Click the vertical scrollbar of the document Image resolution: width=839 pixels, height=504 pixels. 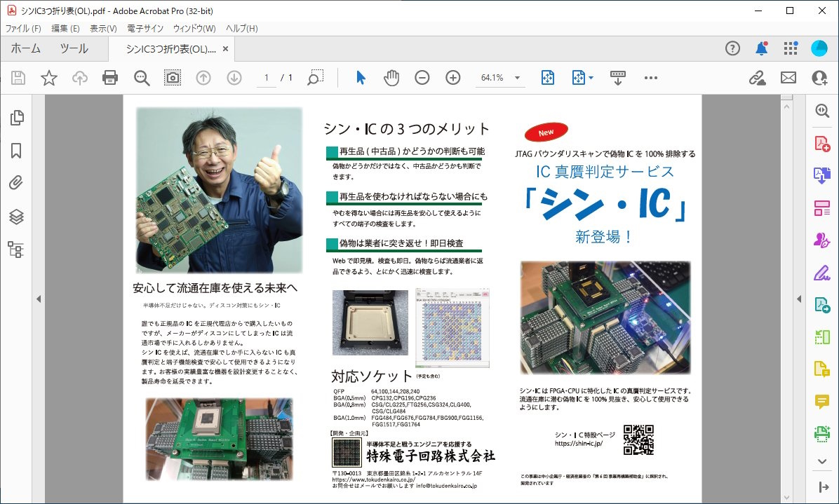point(786,299)
